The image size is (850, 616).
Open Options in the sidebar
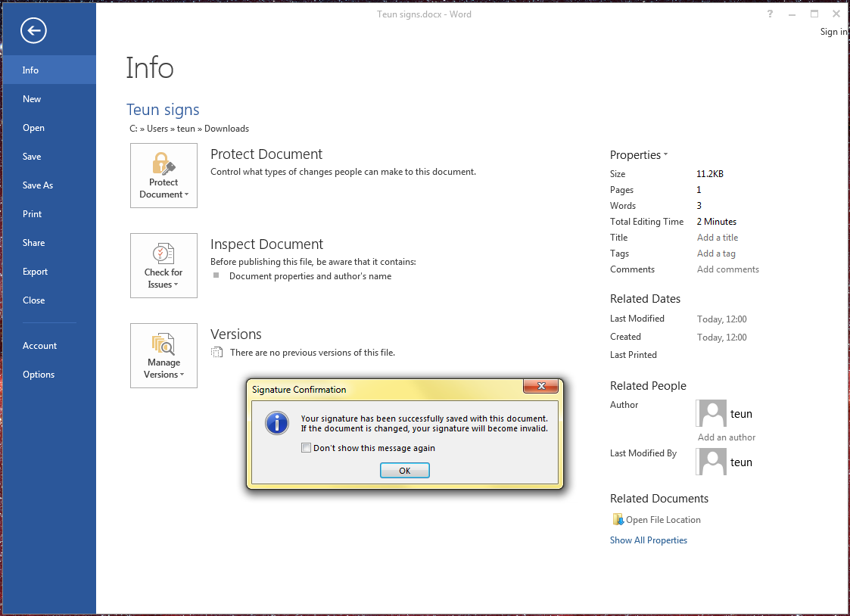pos(39,375)
